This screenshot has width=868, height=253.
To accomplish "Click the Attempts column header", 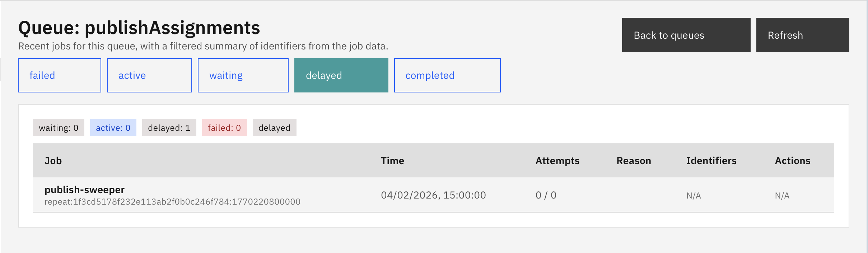I will coord(557,161).
